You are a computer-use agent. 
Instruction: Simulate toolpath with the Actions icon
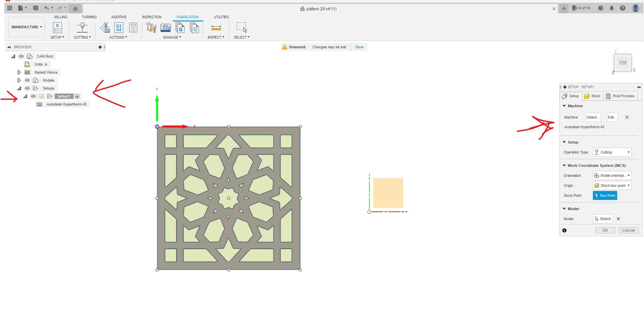coord(105,27)
